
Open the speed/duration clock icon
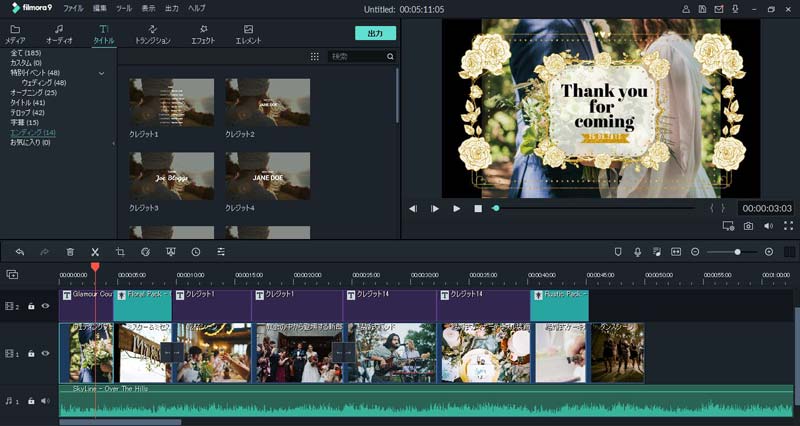196,252
